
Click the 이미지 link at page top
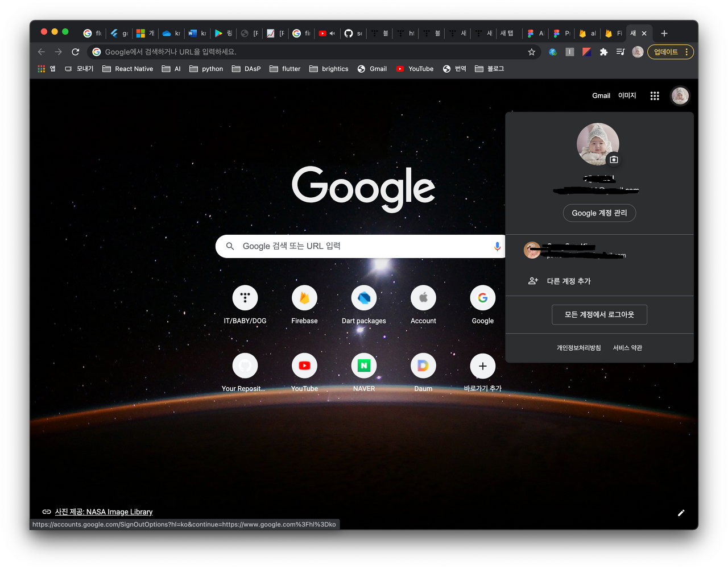pos(627,95)
